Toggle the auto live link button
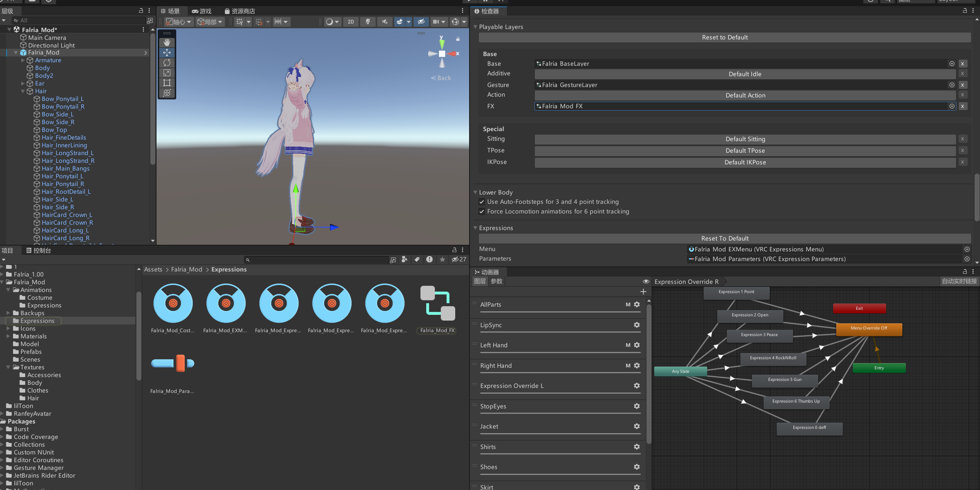Viewport: 980px width, 490px height. (959, 282)
